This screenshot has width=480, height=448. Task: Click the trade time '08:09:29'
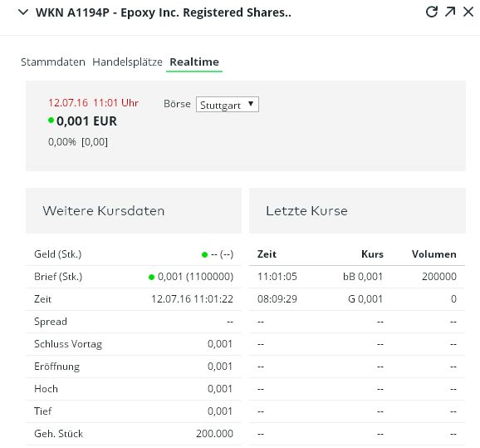pyautogui.click(x=277, y=298)
